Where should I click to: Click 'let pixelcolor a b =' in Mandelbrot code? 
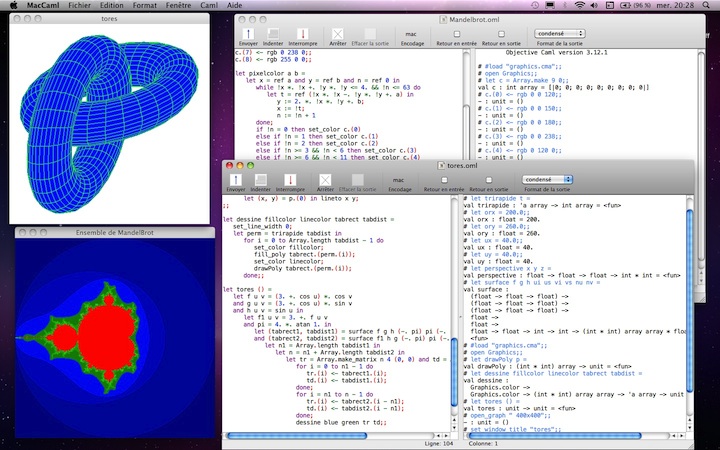[x=270, y=73]
